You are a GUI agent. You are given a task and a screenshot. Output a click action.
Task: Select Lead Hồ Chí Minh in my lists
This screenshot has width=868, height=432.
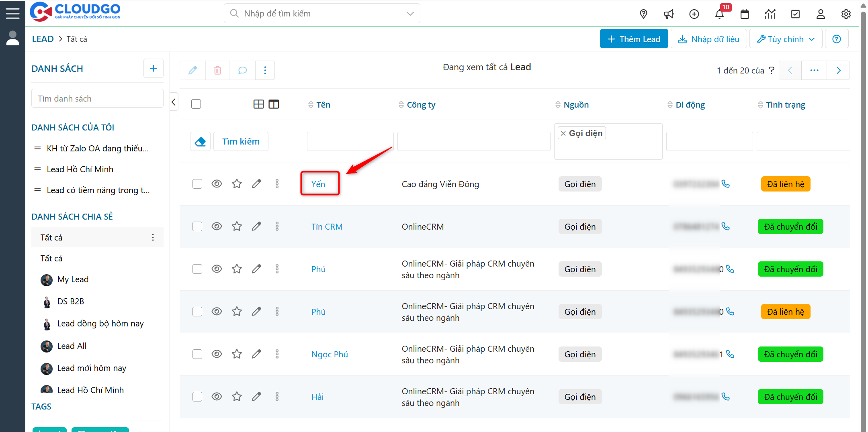pyautogui.click(x=80, y=169)
